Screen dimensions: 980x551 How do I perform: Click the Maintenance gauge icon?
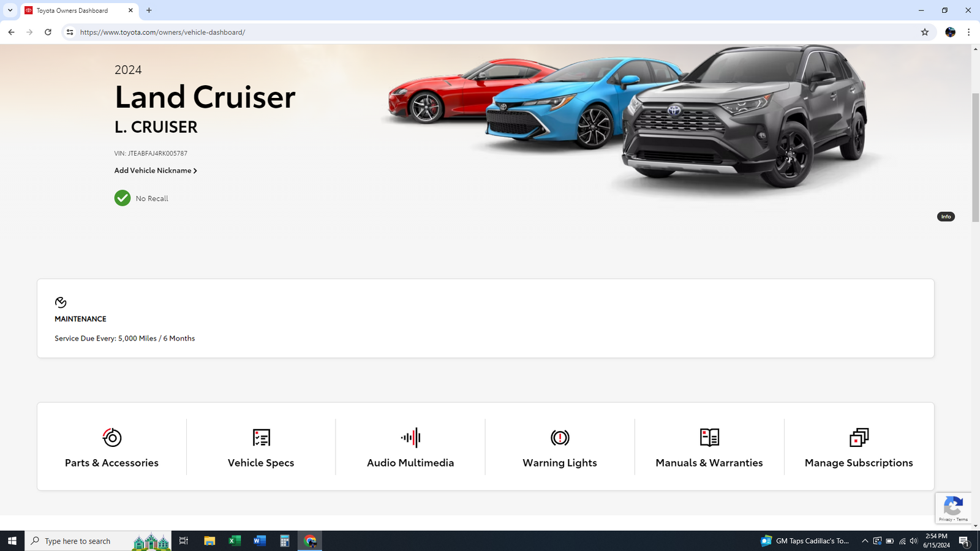tap(61, 302)
